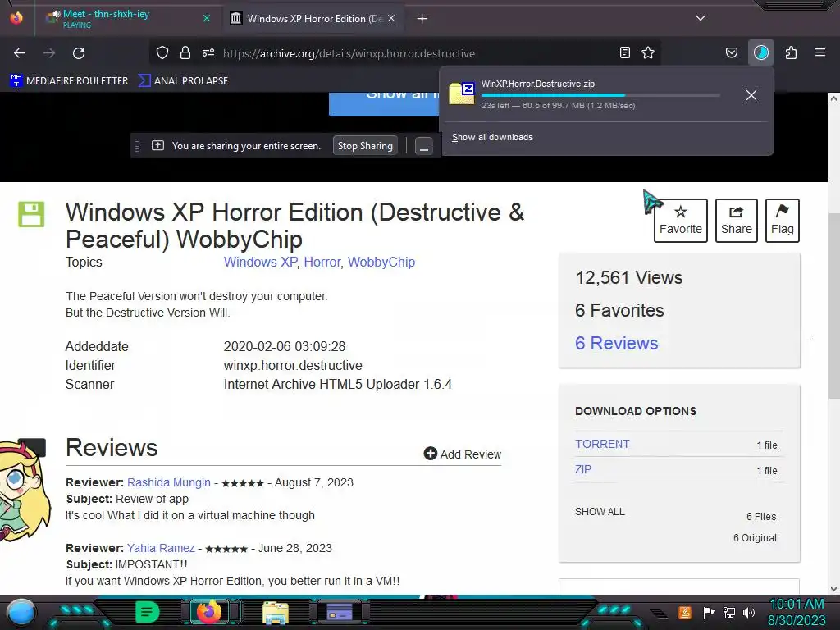Open the Extensions puzzle icon
The image size is (840, 630).
[x=792, y=52]
